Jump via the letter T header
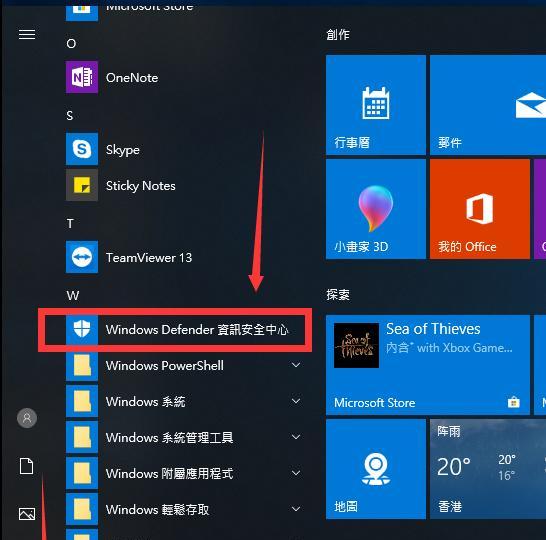This screenshot has height=540, width=546. tap(70, 224)
